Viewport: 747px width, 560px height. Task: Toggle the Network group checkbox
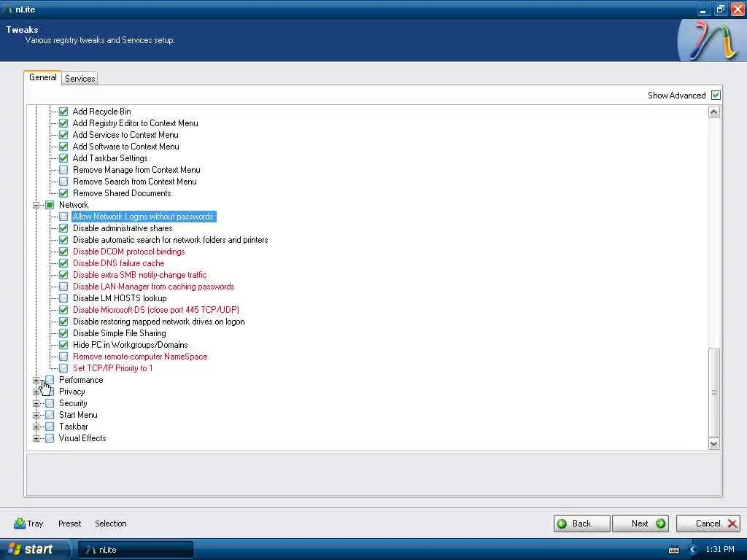pos(50,205)
